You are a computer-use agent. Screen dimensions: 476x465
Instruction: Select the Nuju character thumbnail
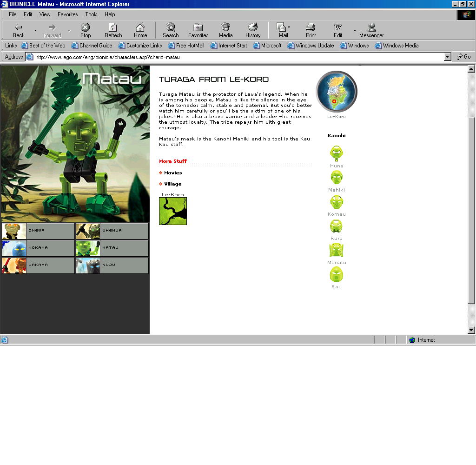pos(88,266)
